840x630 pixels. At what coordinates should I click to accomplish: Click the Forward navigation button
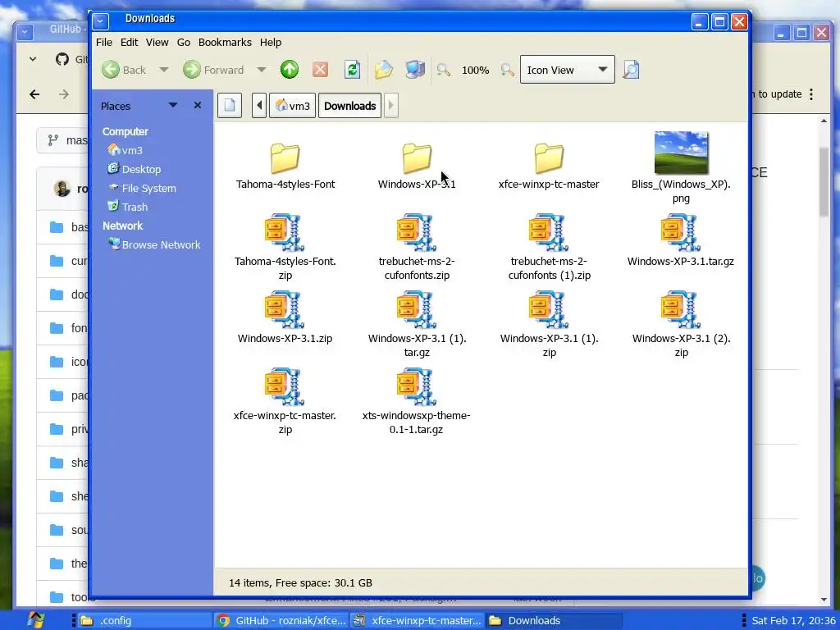point(213,70)
